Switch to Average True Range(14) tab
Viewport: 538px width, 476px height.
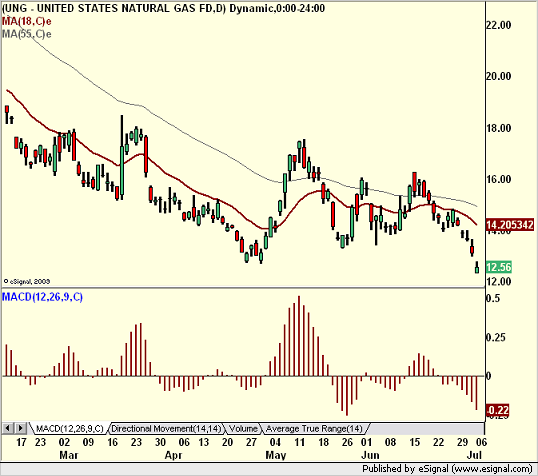point(314,429)
